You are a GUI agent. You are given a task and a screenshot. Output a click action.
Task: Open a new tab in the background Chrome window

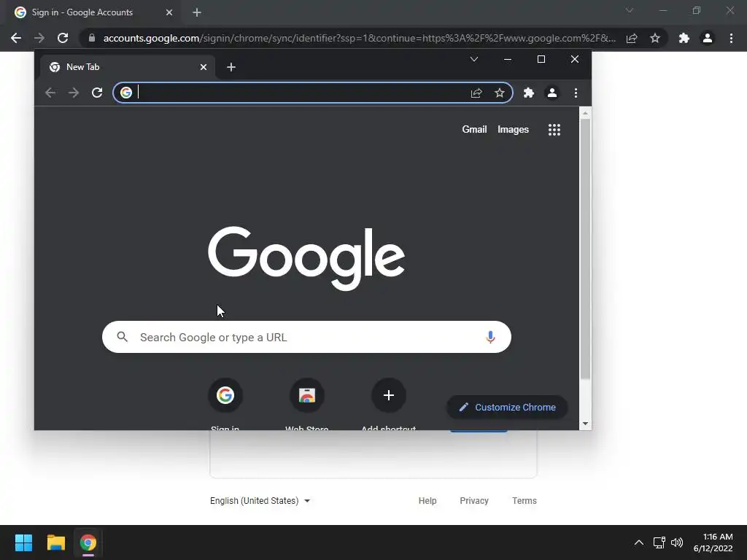[x=197, y=12]
